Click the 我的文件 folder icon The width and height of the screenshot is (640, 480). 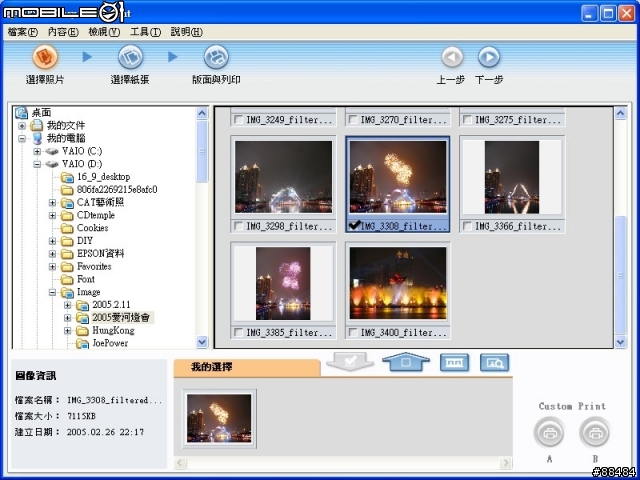coord(37,125)
